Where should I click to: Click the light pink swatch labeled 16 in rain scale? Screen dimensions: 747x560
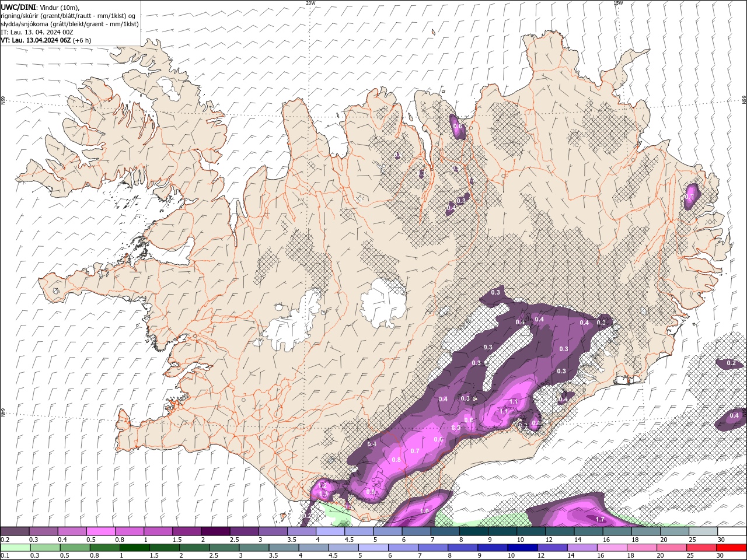(612, 548)
